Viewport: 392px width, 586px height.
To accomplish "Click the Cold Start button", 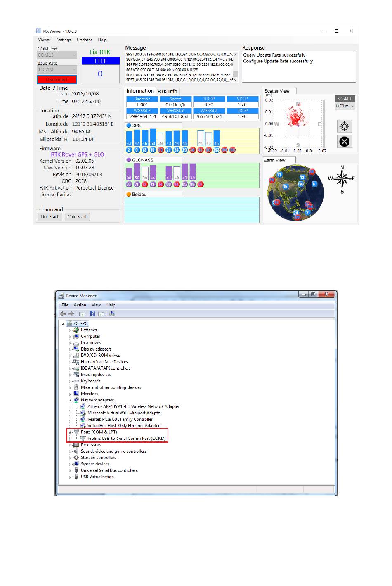I will pyautogui.click(x=77, y=216).
